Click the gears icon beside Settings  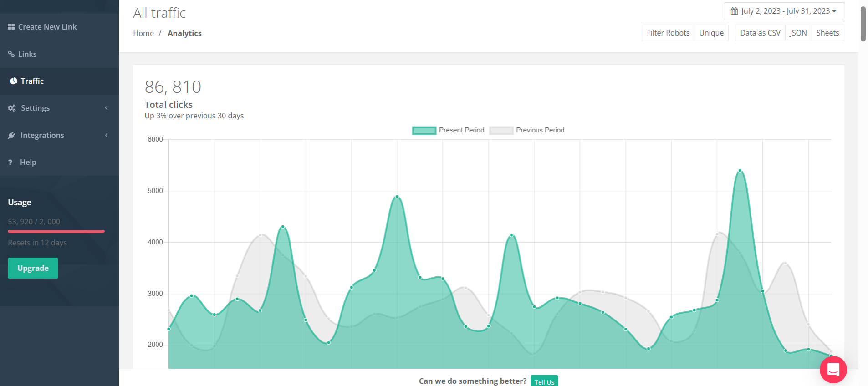pos(12,108)
